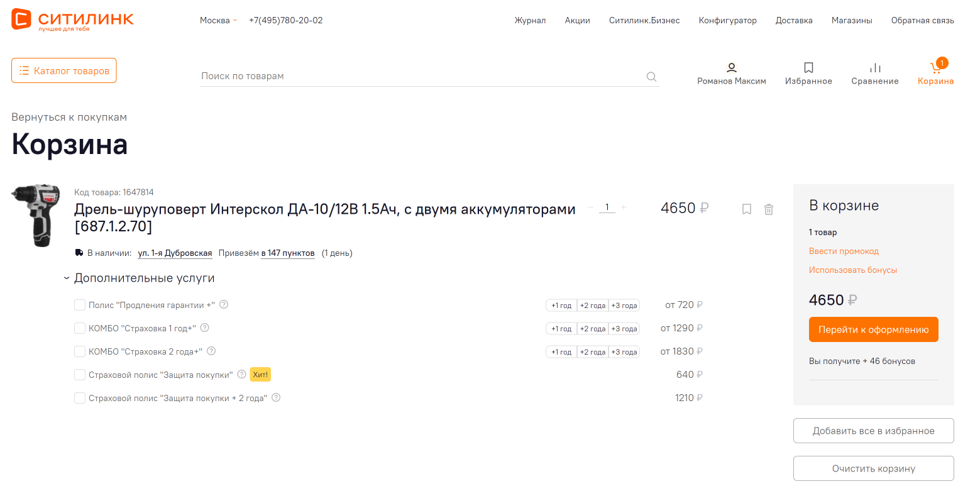980x491 pixels.
Task: Click the Ситилинк logo
Action: [x=72, y=20]
